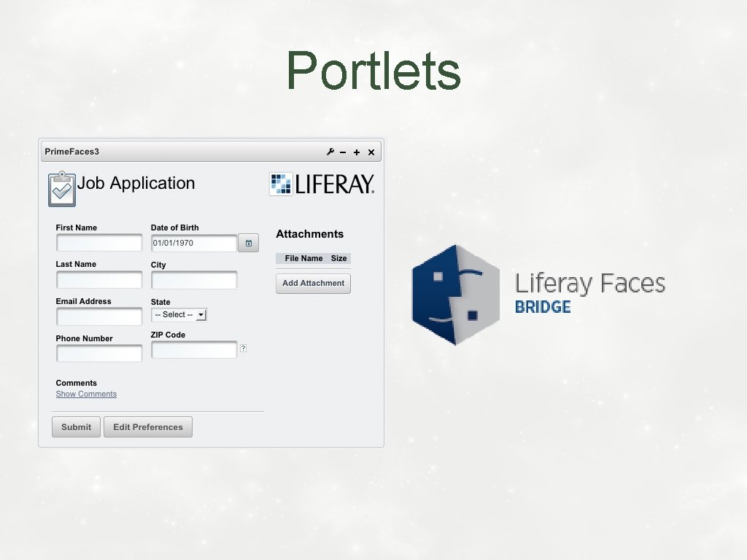Viewport: 747px width, 560px height.
Task: Click the Portlets slide title
Action: coord(373,71)
